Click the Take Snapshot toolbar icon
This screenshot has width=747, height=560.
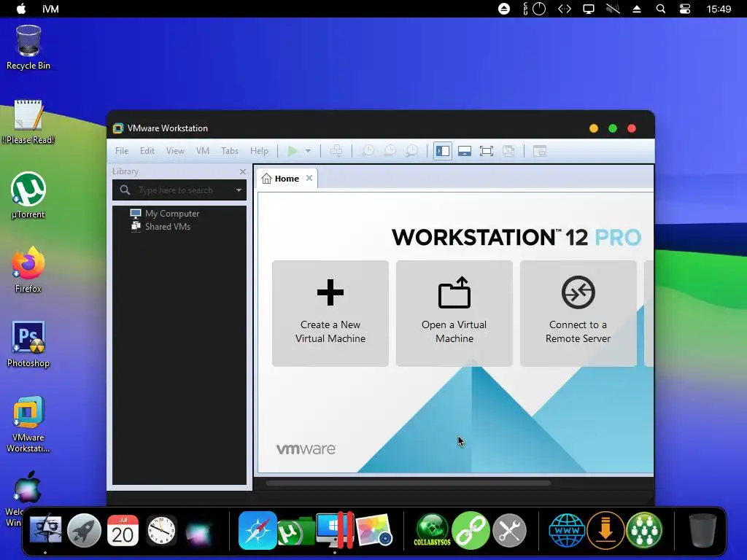coord(368,151)
